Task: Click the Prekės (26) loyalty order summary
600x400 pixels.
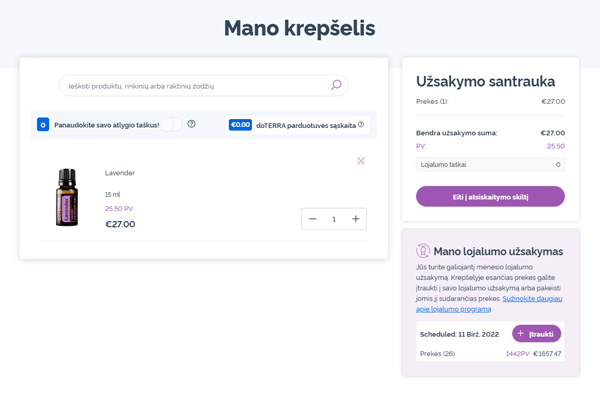Action: click(x=437, y=354)
